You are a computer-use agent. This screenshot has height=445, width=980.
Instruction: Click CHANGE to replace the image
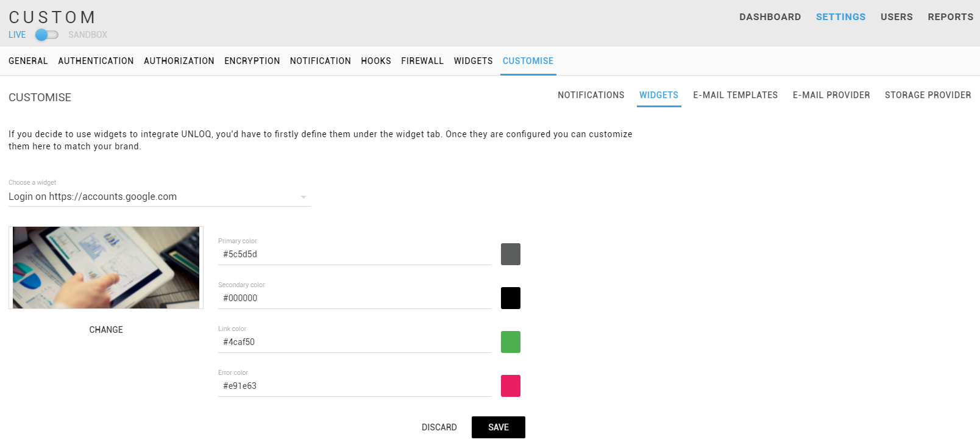(x=106, y=330)
